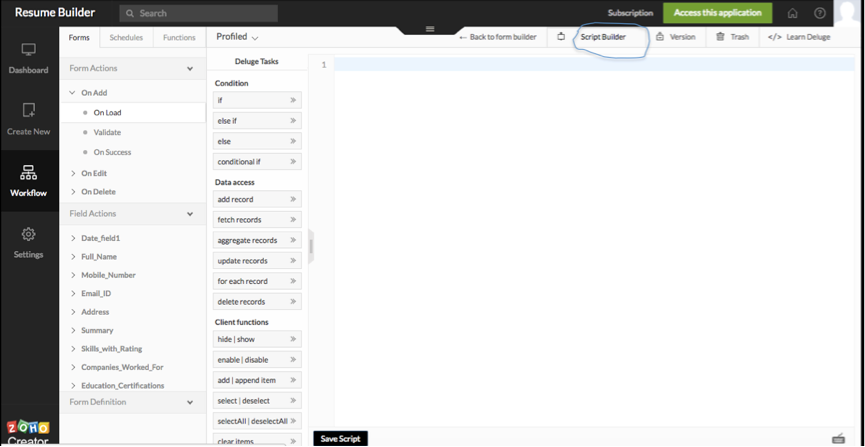The width and height of the screenshot is (865, 447).
Task: Expand the Skills_with_Rating field
Action: [73, 349]
